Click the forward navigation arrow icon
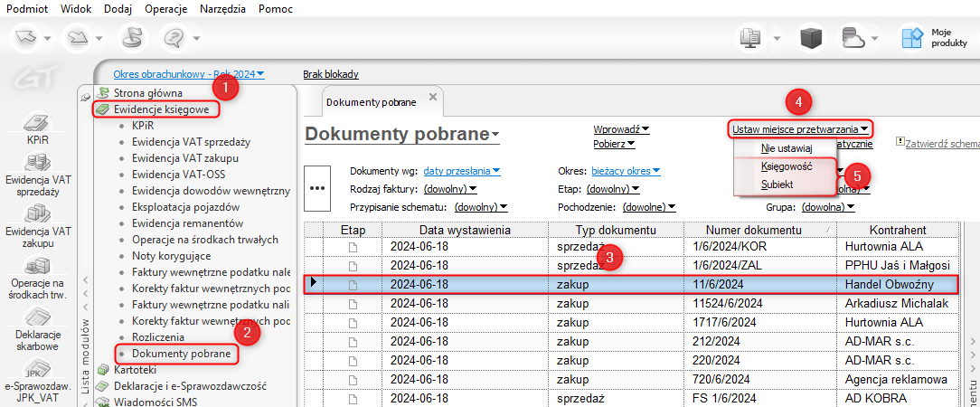Viewport: 980px width, 407px height. tap(78, 37)
